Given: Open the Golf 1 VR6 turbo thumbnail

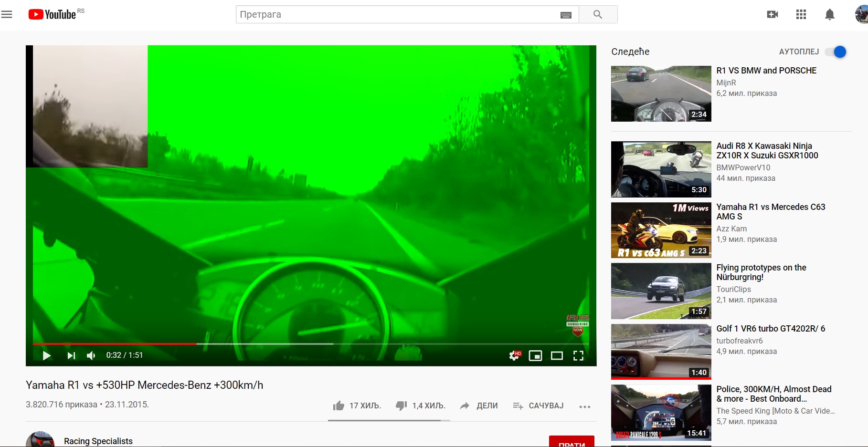Looking at the screenshot, I should [x=661, y=352].
